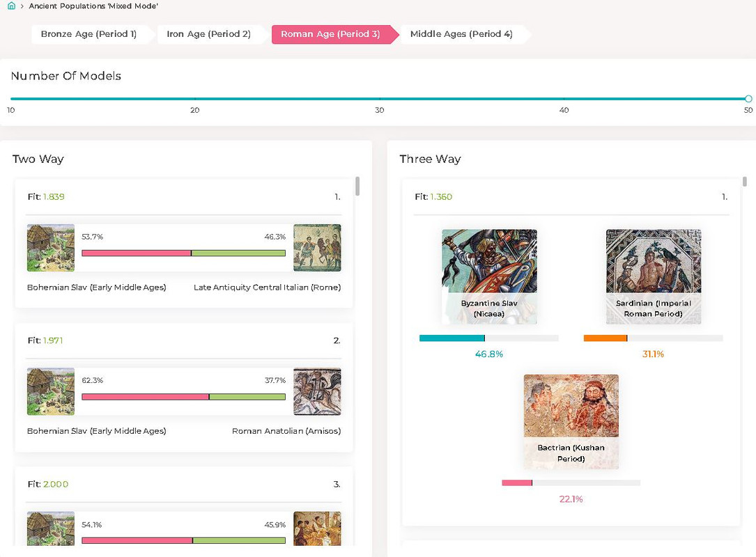Open Bohemian Slav thumbnail in model 3
756x557 pixels.
(x=51, y=528)
